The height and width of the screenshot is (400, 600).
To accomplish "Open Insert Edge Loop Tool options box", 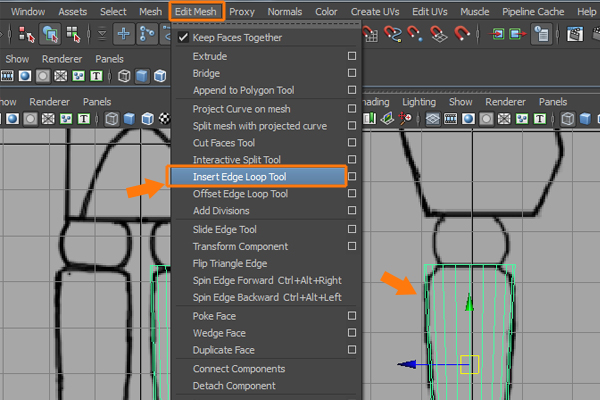I will (x=351, y=177).
